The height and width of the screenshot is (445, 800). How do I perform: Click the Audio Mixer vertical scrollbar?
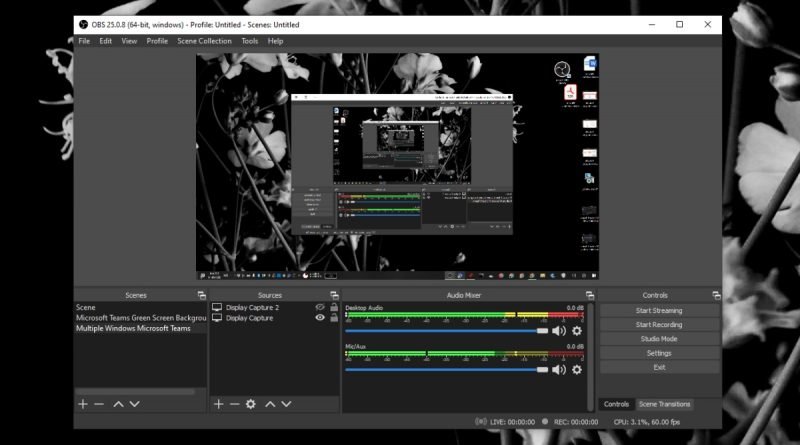pos(590,356)
